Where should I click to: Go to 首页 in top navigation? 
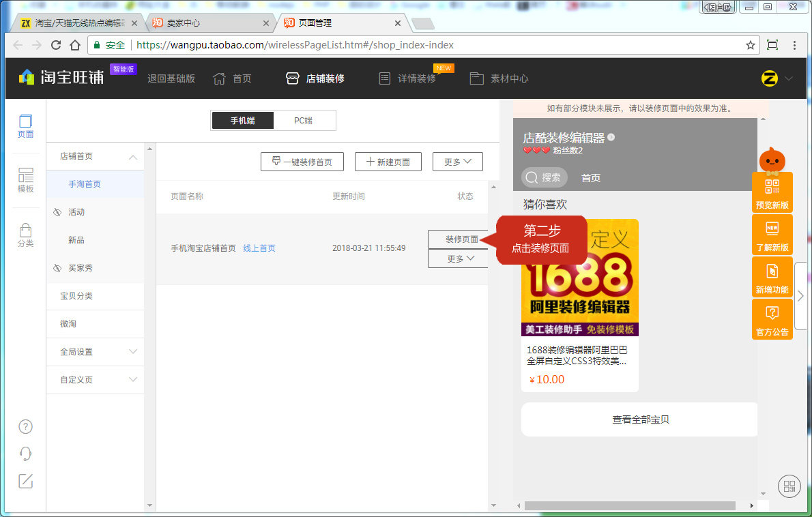coord(232,78)
